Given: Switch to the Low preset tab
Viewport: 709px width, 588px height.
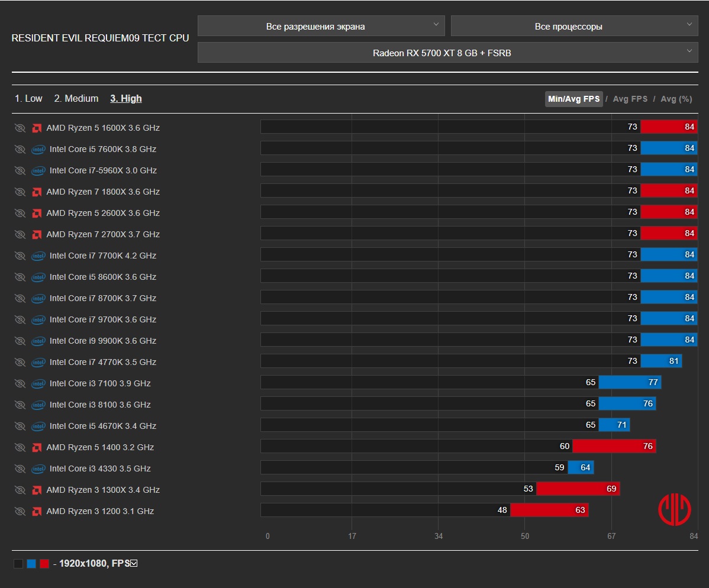Looking at the screenshot, I should tap(28, 99).
